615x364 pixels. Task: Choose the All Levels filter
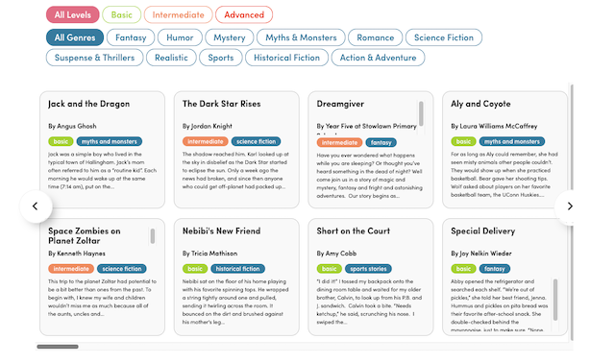[x=73, y=15]
